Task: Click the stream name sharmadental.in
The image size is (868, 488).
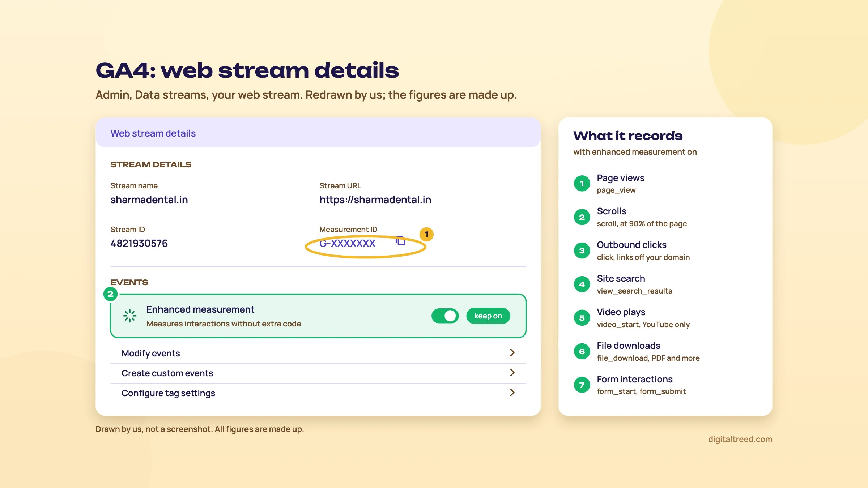Action: pos(149,200)
